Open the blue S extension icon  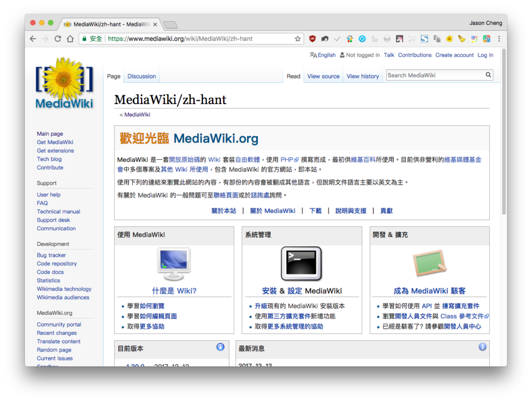pyautogui.click(x=424, y=38)
